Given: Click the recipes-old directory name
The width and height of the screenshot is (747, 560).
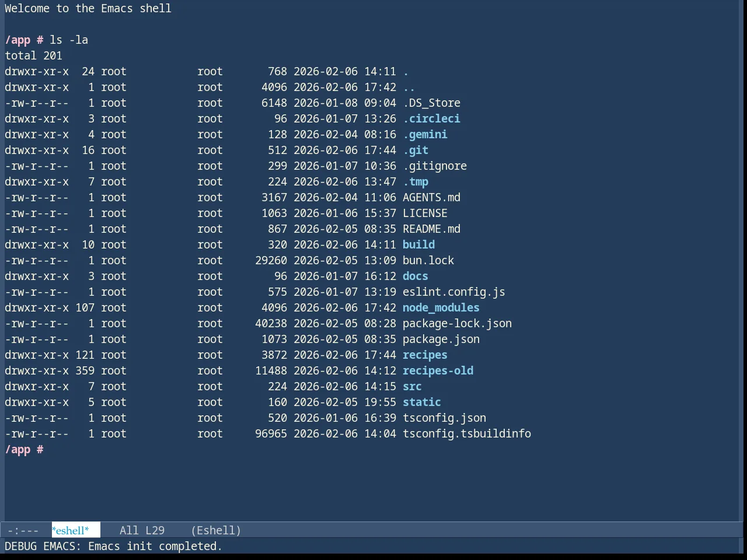Looking at the screenshot, I should pyautogui.click(x=438, y=370).
